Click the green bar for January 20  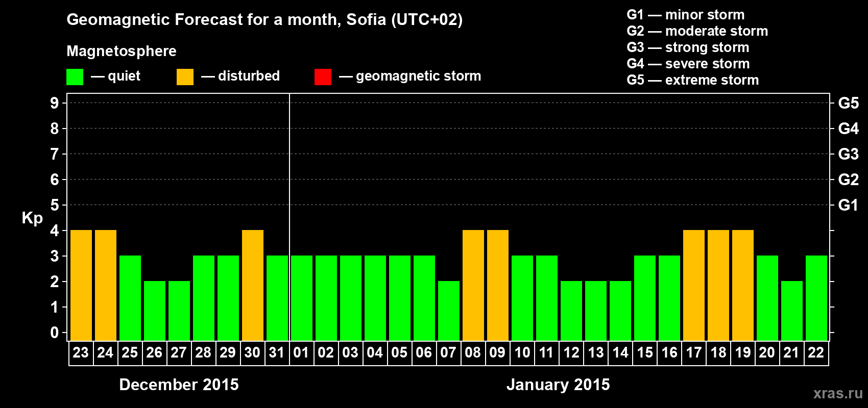point(767,298)
